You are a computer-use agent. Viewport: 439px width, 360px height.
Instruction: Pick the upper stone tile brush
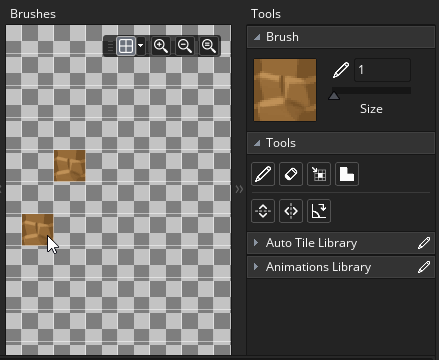70,166
